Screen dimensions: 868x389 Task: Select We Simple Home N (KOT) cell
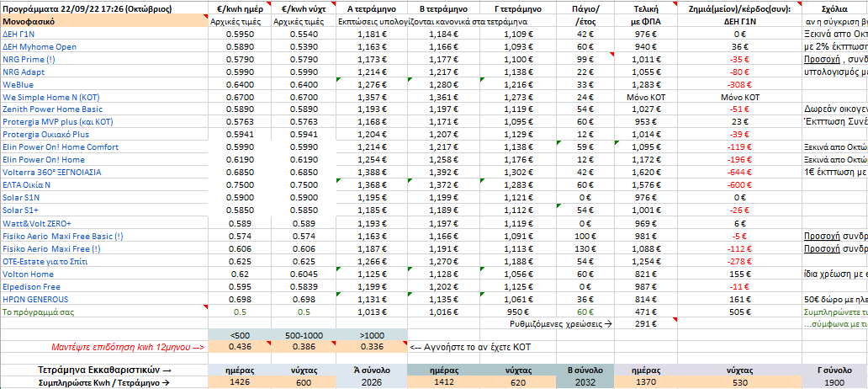tap(104, 97)
